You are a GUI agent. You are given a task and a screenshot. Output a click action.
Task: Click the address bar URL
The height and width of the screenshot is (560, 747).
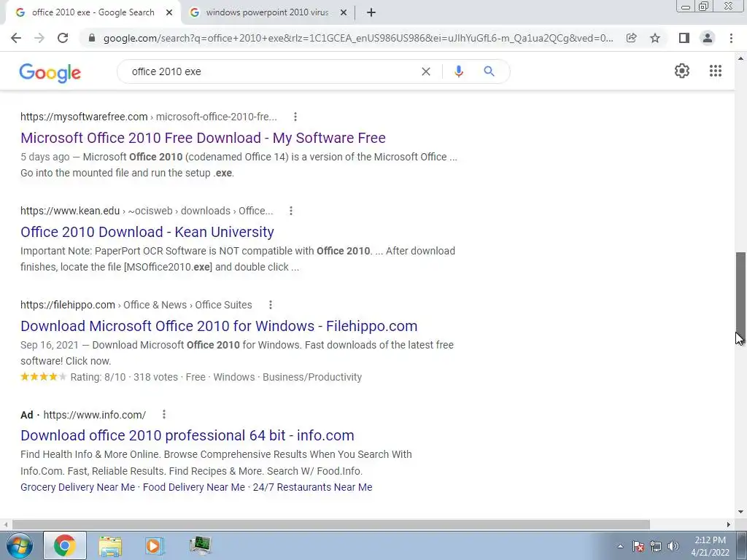(357, 38)
